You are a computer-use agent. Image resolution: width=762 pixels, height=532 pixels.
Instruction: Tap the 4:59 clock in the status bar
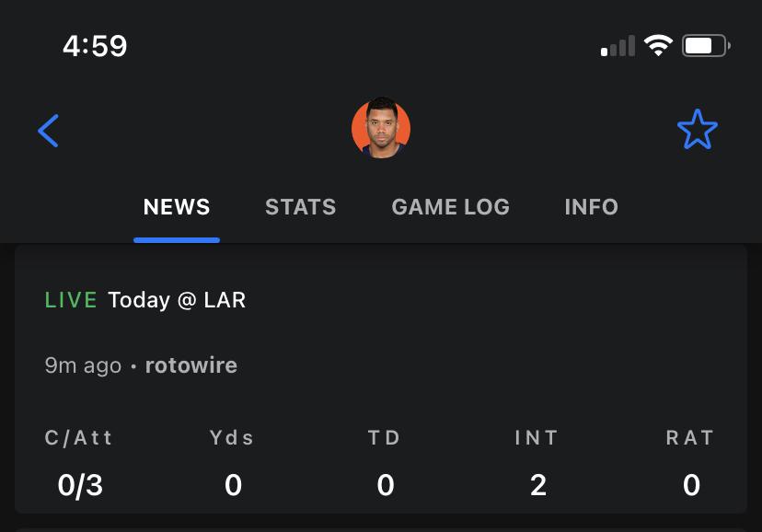[x=95, y=45]
